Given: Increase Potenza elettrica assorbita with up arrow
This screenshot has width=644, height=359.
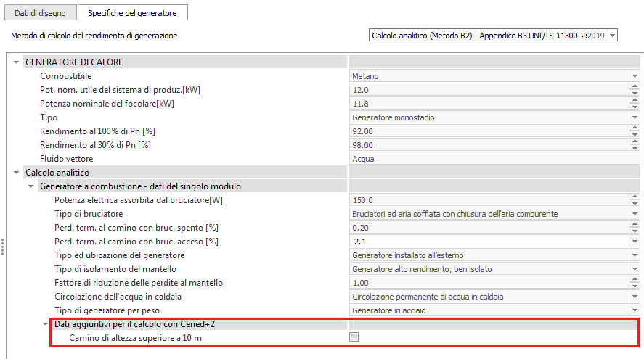Looking at the screenshot, I should click(x=634, y=197).
